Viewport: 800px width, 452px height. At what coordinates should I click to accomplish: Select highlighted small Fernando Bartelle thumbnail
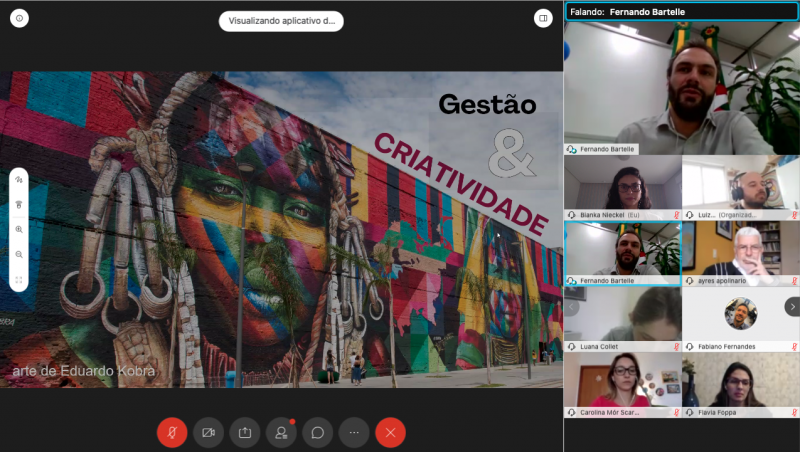(x=623, y=254)
